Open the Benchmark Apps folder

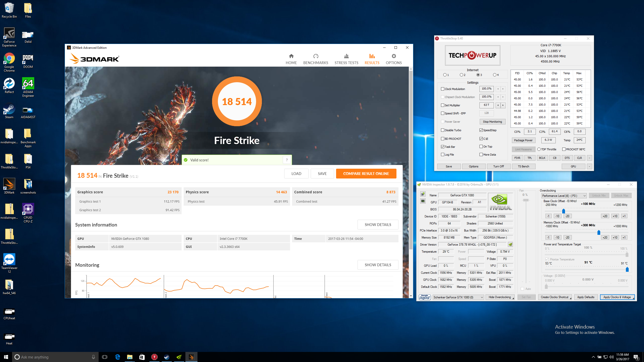[28, 138]
